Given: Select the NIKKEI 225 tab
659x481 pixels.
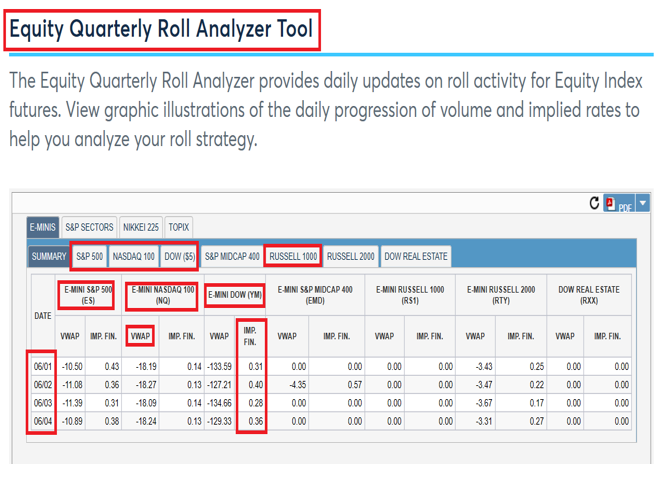Looking at the screenshot, I should (x=141, y=227).
